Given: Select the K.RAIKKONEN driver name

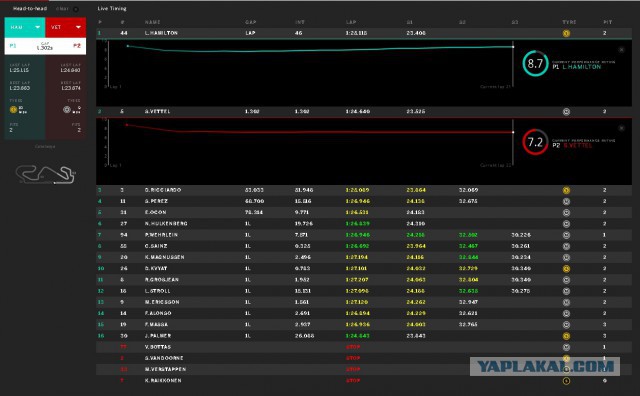Looking at the screenshot, I should coord(163,381).
